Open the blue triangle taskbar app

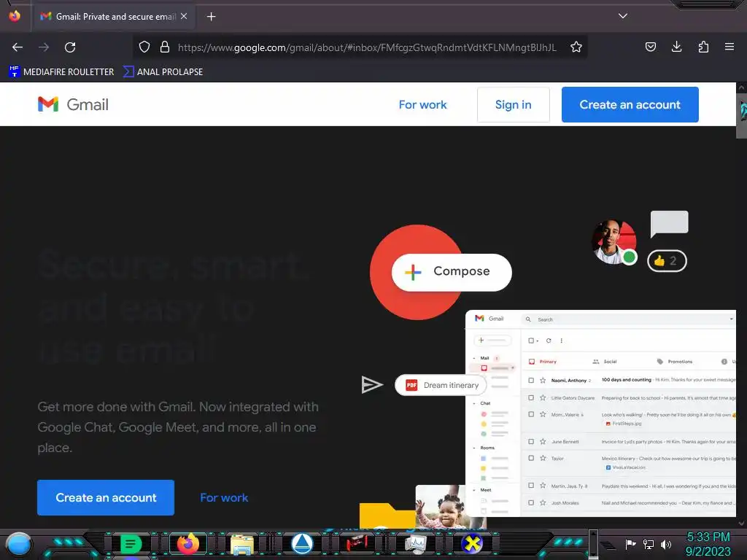click(302, 544)
